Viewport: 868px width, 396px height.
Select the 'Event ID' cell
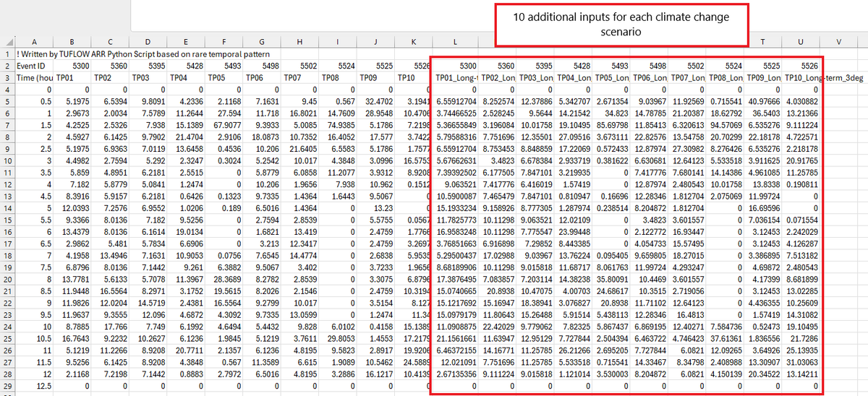[35, 66]
